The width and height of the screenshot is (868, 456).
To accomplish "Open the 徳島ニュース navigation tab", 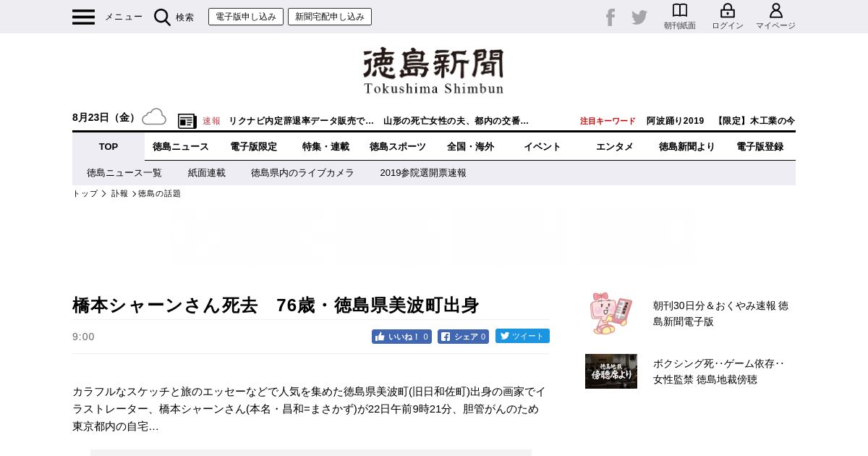I will (x=181, y=146).
